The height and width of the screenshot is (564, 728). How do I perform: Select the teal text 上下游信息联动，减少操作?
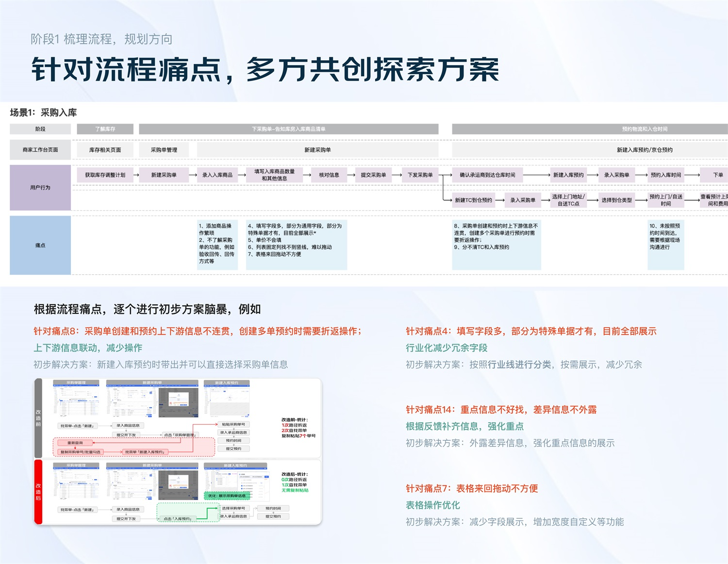click(88, 348)
